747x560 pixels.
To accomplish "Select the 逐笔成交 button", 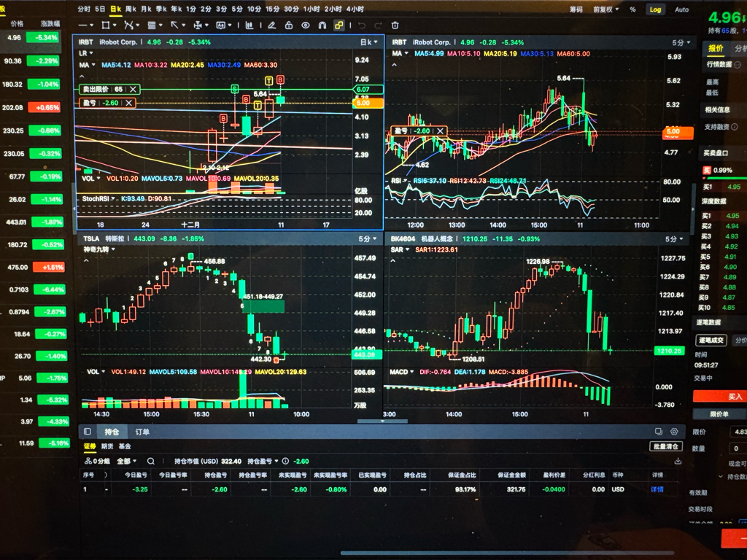I will 711,340.
